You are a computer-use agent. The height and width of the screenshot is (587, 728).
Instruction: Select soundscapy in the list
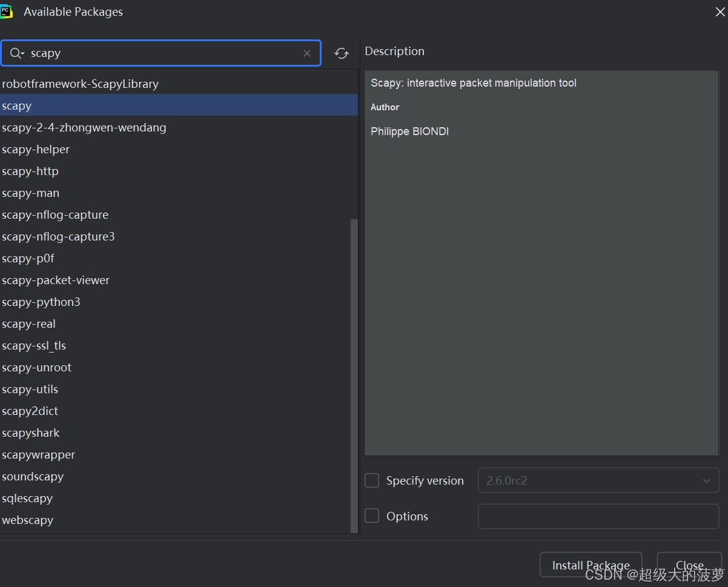tap(175, 476)
